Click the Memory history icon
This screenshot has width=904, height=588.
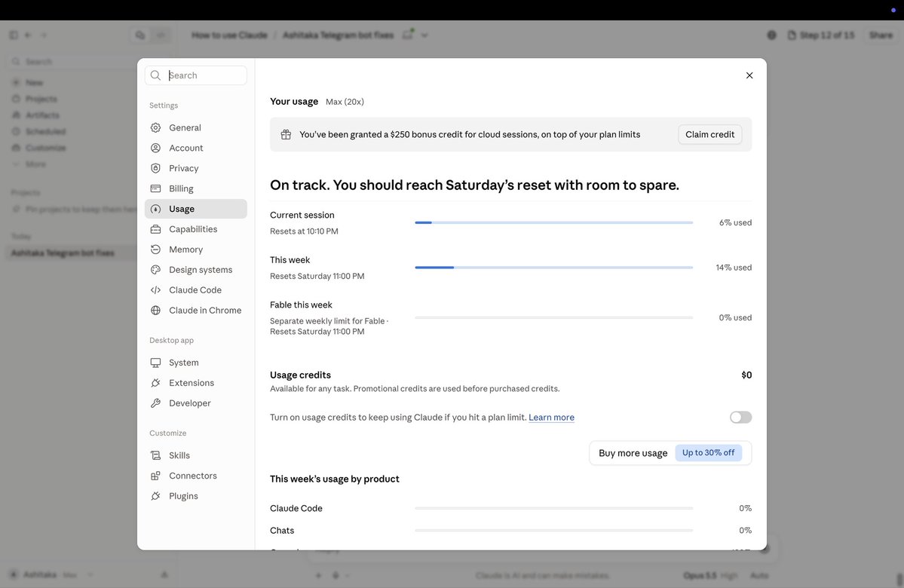click(155, 250)
